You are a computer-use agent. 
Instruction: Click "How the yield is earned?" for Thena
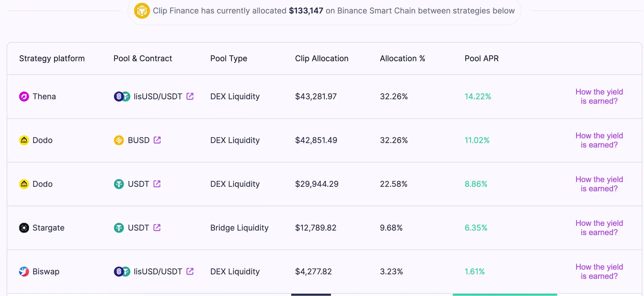click(599, 96)
